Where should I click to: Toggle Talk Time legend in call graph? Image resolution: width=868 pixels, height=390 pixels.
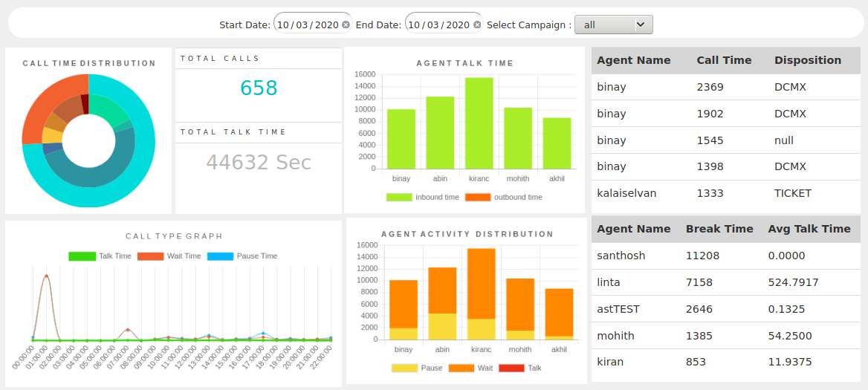pos(100,256)
